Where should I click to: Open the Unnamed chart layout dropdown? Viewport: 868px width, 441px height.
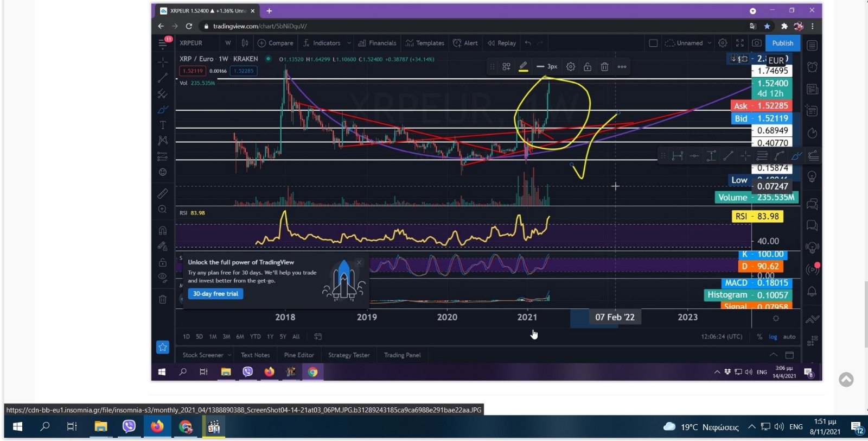click(x=688, y=43)
